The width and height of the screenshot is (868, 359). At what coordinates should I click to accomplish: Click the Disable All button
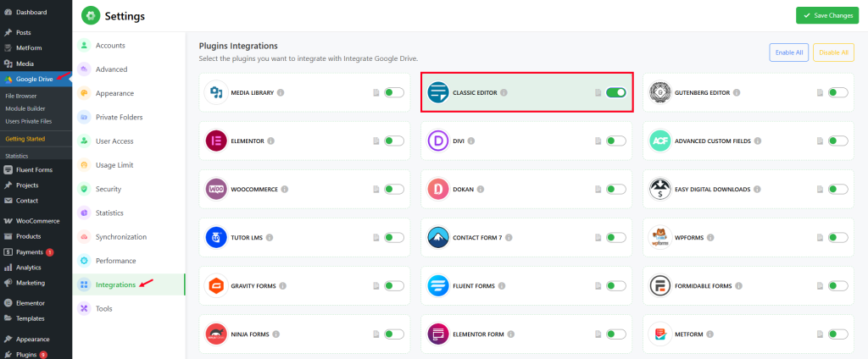(833, 52)
